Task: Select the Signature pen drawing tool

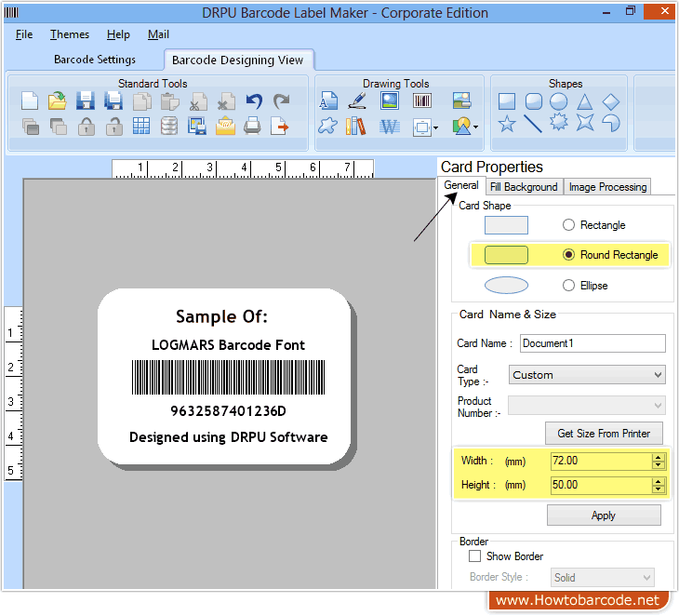Action: coord(357,101)
